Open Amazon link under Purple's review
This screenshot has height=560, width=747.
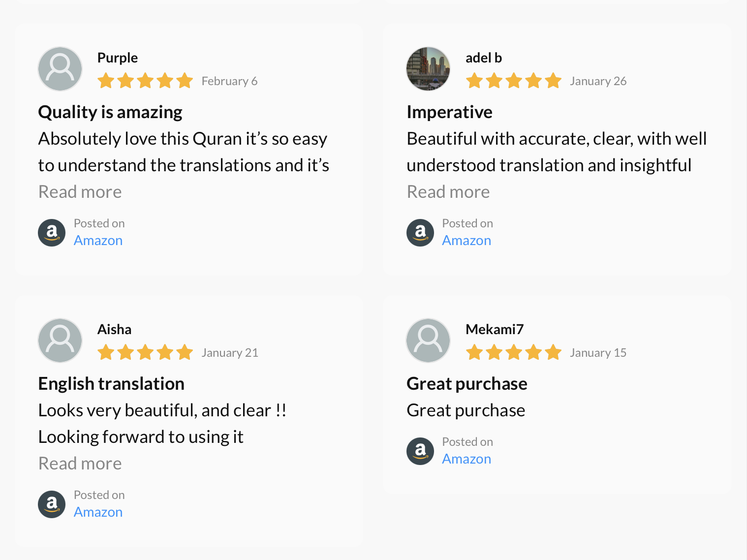click(x=98, y=241)
